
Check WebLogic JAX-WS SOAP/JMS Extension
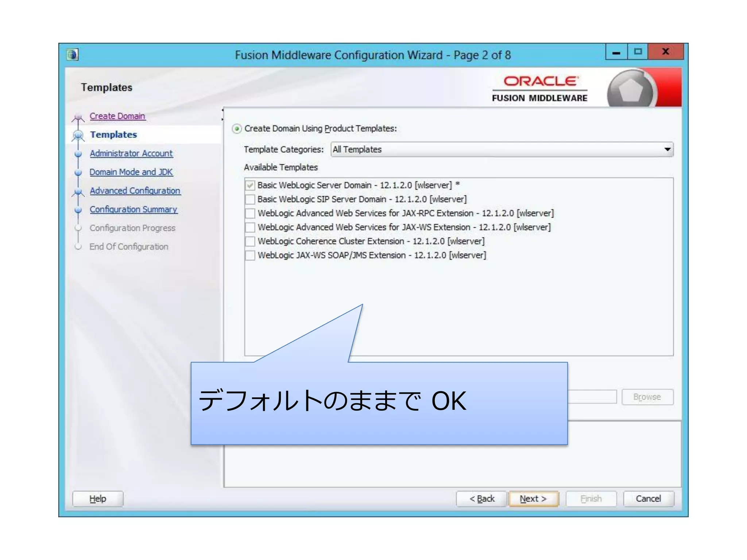click(x=250, y=255)
